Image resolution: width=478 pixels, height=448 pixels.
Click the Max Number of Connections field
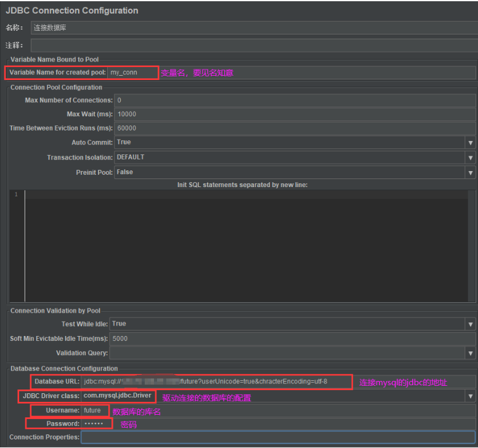pos(294,100)
